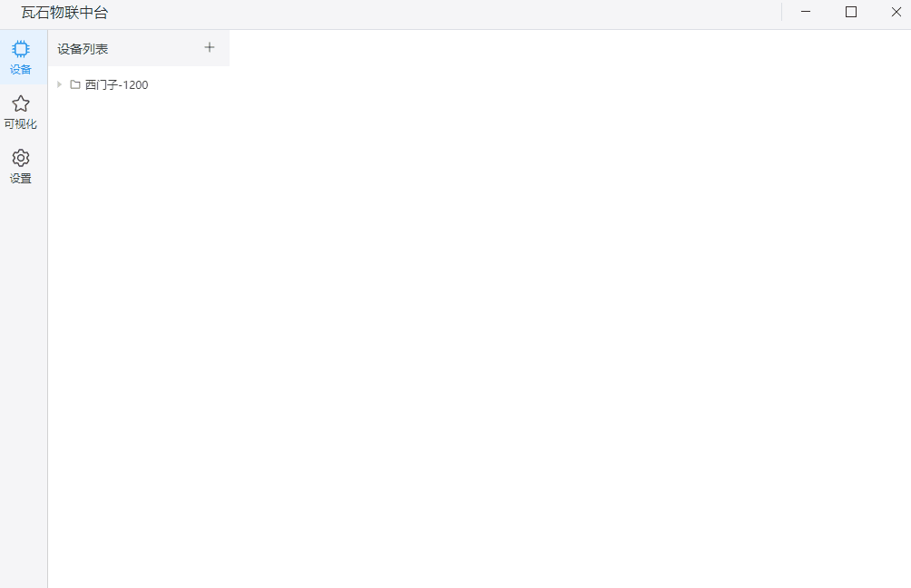Click the blank main content area
This screenshot has width=911, height=588.
[570, 308]
